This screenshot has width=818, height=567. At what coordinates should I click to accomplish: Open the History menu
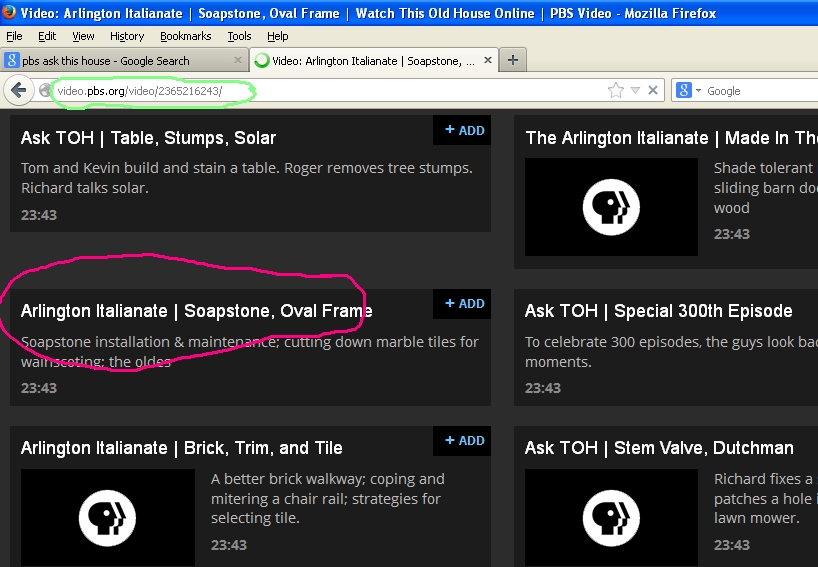[x=127, y=36]
